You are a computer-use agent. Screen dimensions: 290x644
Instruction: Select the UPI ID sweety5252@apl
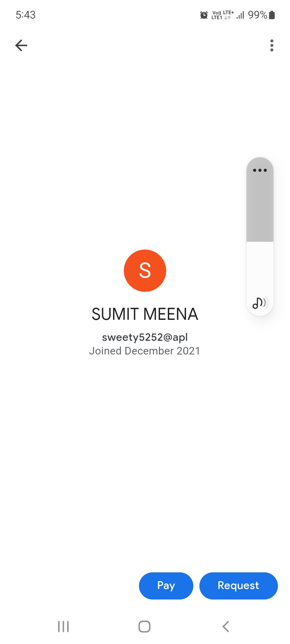point(145,337)
